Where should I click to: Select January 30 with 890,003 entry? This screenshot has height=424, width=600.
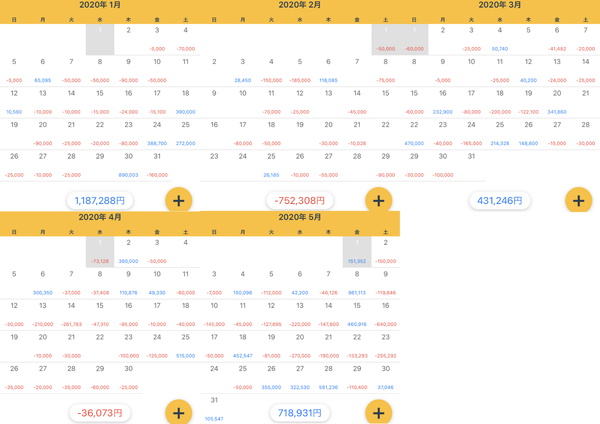coord(129,165)
